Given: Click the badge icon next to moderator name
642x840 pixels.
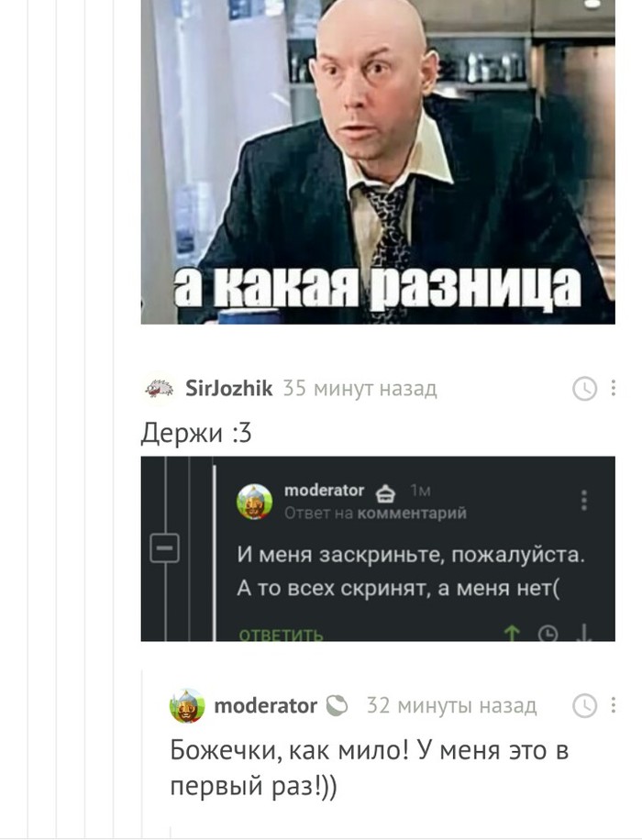Looking at the screenshot, I should (338, 705).
